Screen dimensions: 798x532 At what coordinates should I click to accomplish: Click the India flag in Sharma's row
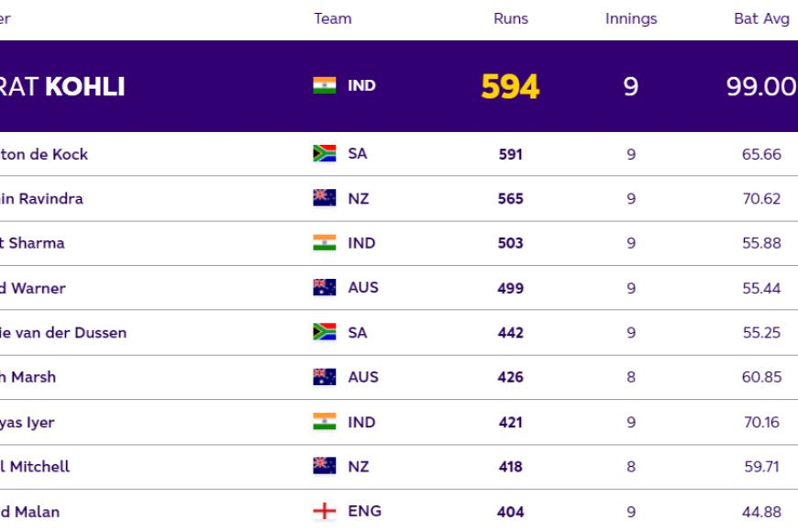[324, 243]
